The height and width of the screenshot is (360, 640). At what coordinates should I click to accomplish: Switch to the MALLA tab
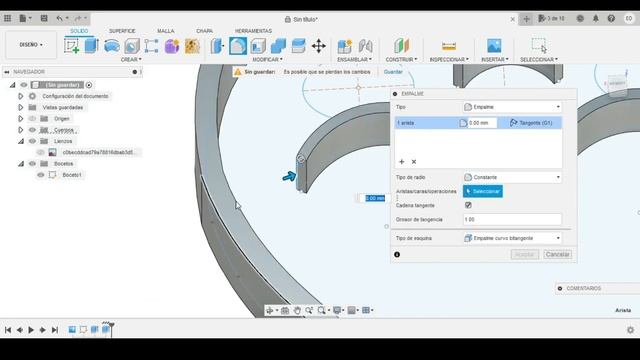166,31
